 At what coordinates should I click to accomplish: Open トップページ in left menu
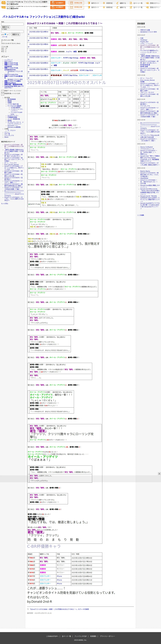pos(8,60)
